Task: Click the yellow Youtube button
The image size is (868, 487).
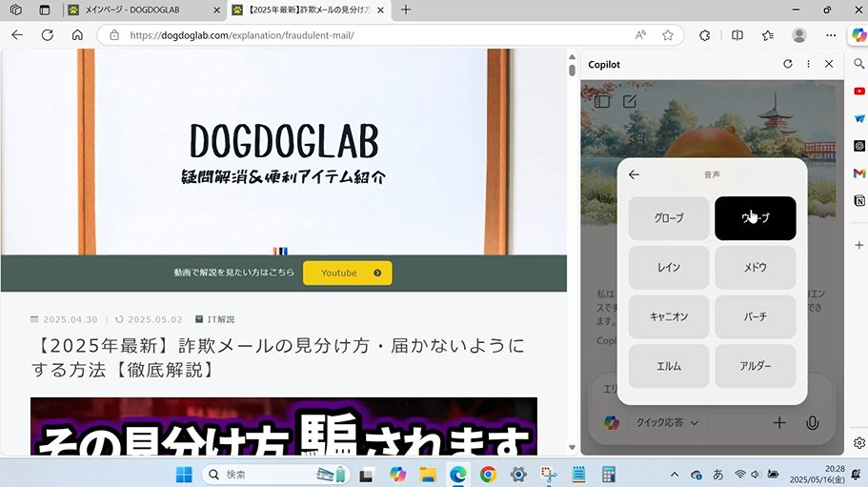Action: [347, 273]
